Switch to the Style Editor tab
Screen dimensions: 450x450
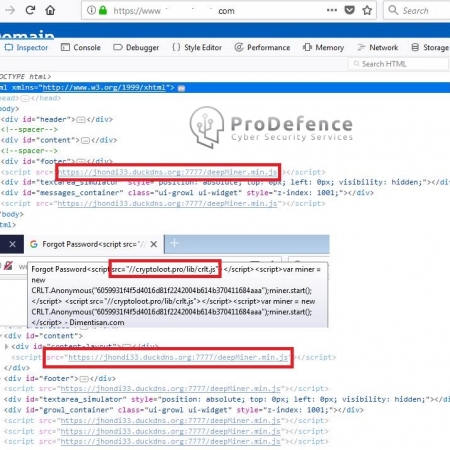(x=197, y=48)
